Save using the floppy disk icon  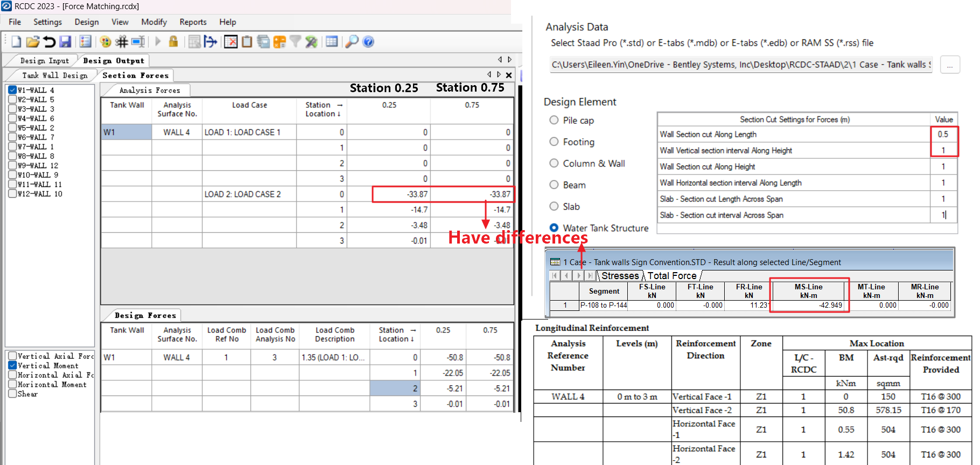tap(65, 42)
